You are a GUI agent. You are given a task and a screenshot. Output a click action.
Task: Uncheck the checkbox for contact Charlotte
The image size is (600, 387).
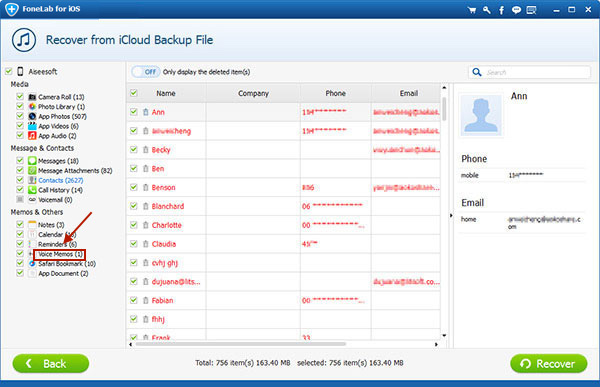pyautogui.click(x=134, y=225)
